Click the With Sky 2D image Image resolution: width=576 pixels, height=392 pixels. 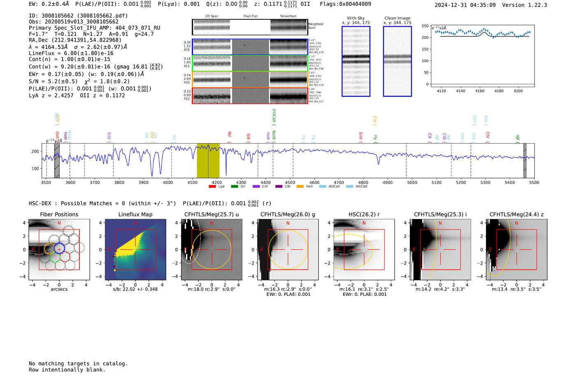[x=356, y=61]
